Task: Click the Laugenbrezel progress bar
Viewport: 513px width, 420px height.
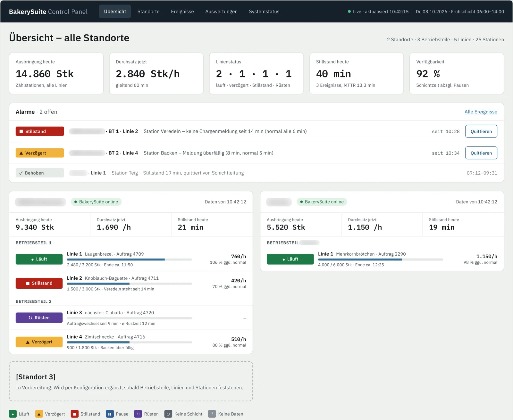Action: point(130,259)
